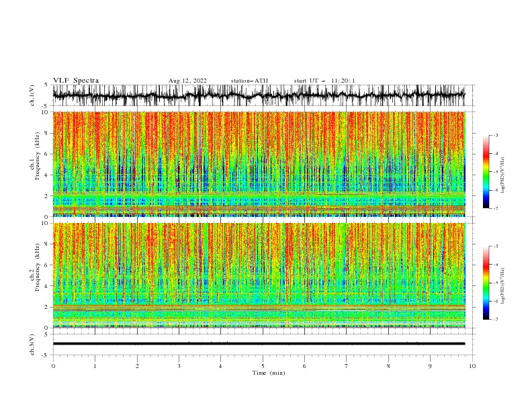Click the 'Time (min)' axis label
The image size is (532, 411).
click(269, 373)
